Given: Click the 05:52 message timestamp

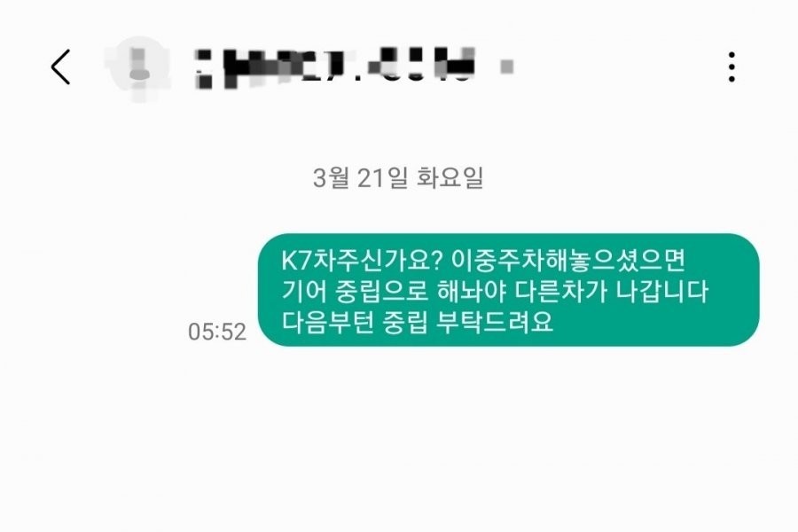Looking at the screenshot, I should (217, 332).
